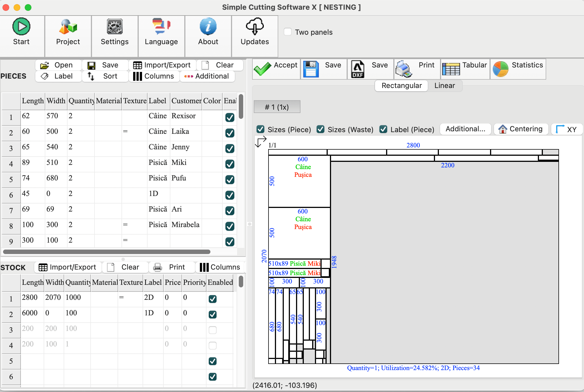This screenshot has width=584, height=392.
Task: Switch to the Linear tab
Action: (444, 86)
